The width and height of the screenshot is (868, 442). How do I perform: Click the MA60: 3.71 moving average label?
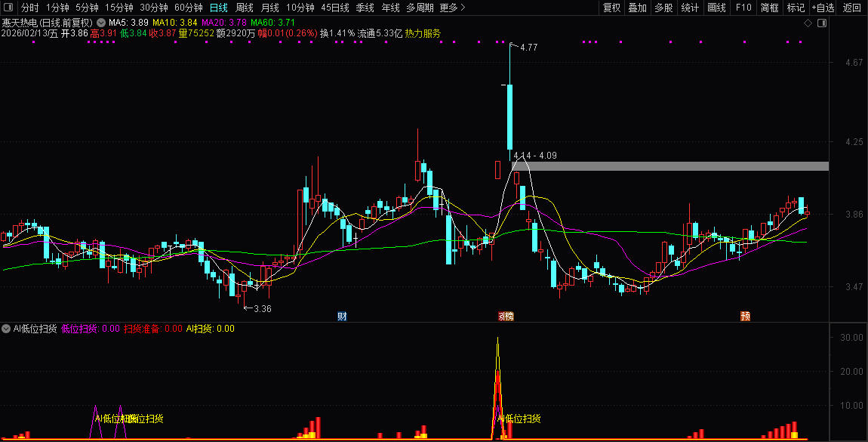(273, 23)
